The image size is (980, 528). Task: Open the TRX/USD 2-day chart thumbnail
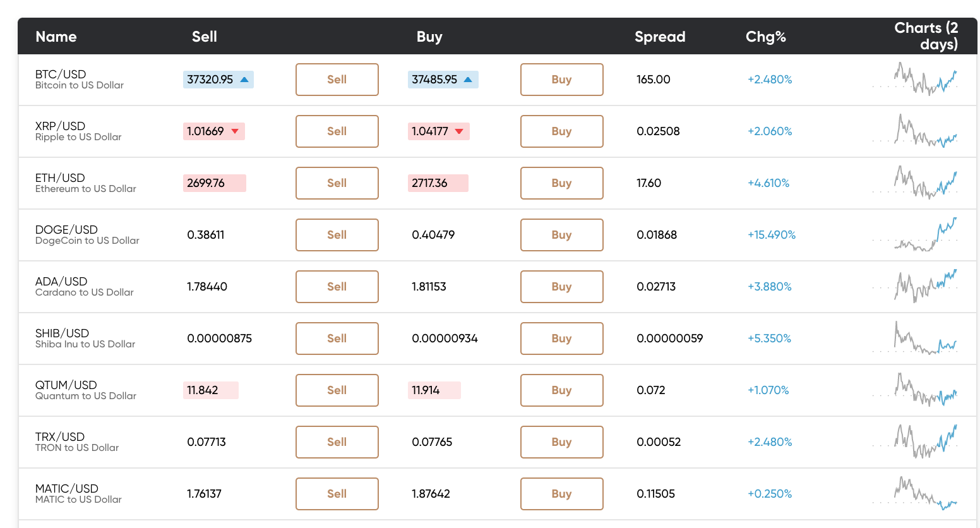click(x=915, y=441)
